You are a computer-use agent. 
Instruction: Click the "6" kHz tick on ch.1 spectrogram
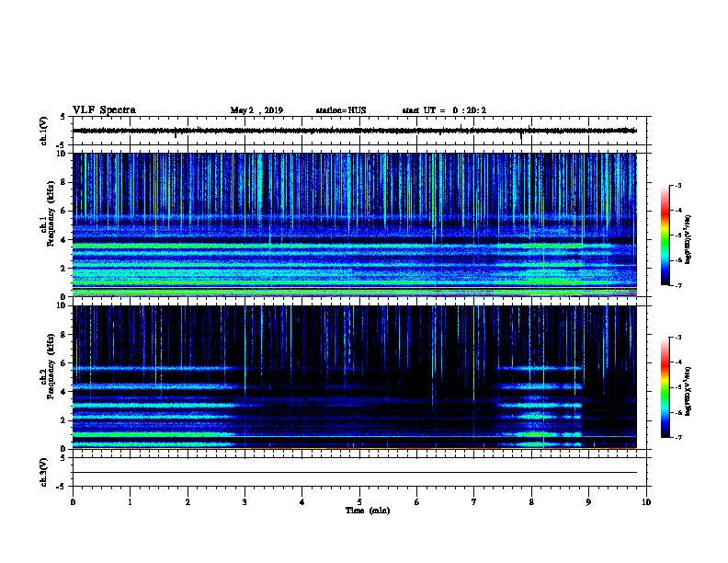tap(64, 211)
